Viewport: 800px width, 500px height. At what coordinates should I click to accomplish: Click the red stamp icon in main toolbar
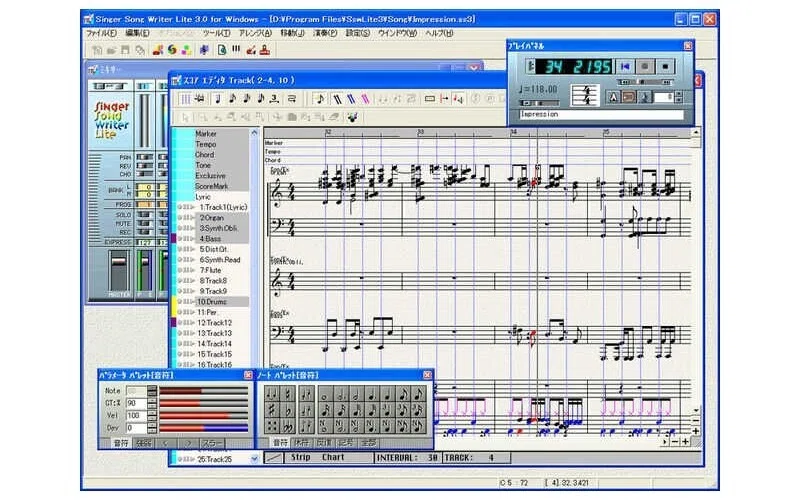point(264,50)
